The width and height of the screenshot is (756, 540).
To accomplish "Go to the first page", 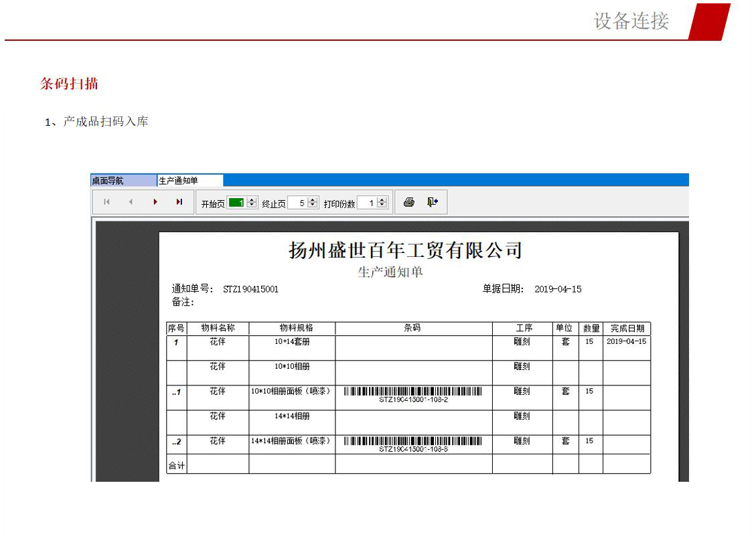I will pos(106,202).
